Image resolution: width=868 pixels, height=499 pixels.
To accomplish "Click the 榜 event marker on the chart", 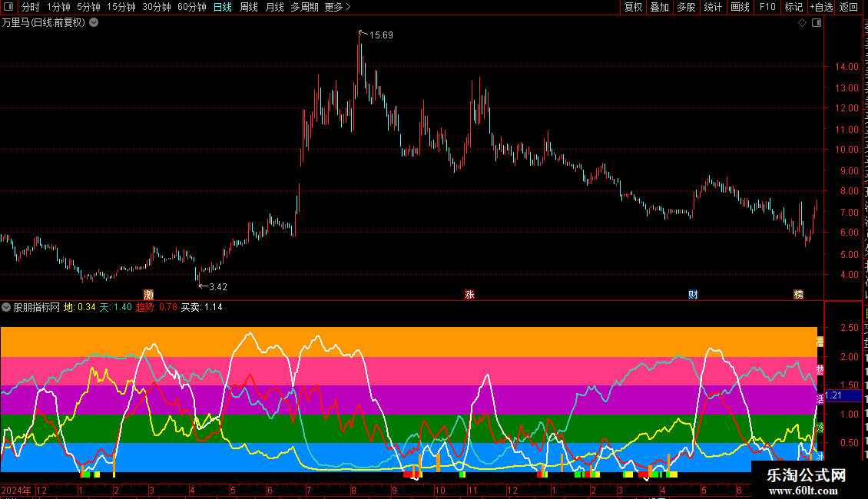I will pyautogui.click(x=798, y=294).
